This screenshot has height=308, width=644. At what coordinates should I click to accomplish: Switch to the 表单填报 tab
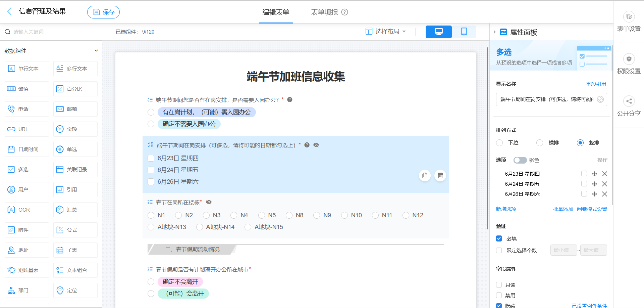pos(324,12)
